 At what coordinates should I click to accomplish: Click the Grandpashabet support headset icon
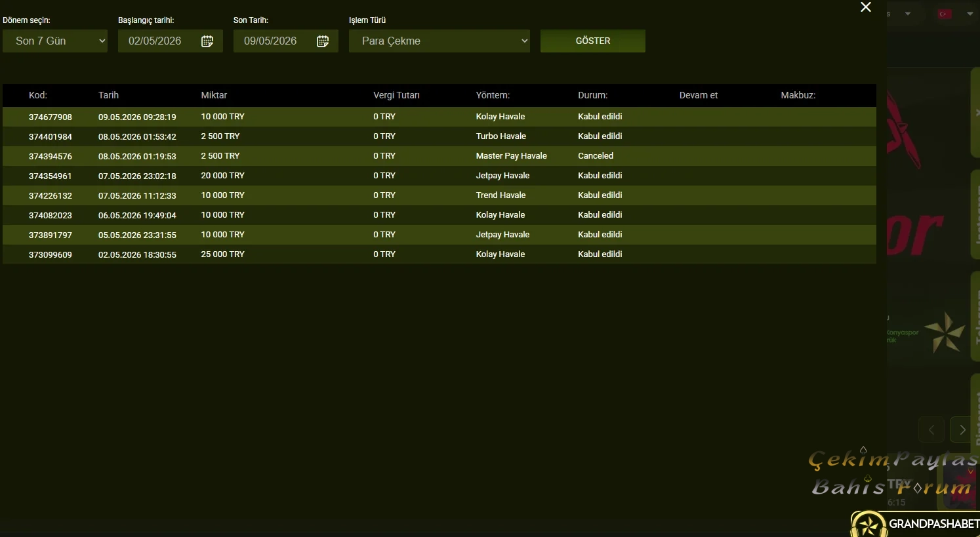pos(869,525)
